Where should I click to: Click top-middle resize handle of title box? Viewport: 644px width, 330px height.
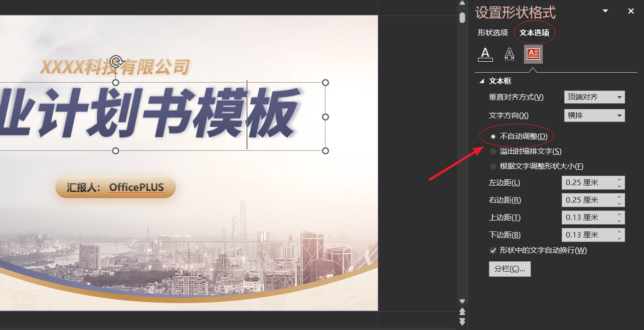pyautogui.click(x=116, y=83)
